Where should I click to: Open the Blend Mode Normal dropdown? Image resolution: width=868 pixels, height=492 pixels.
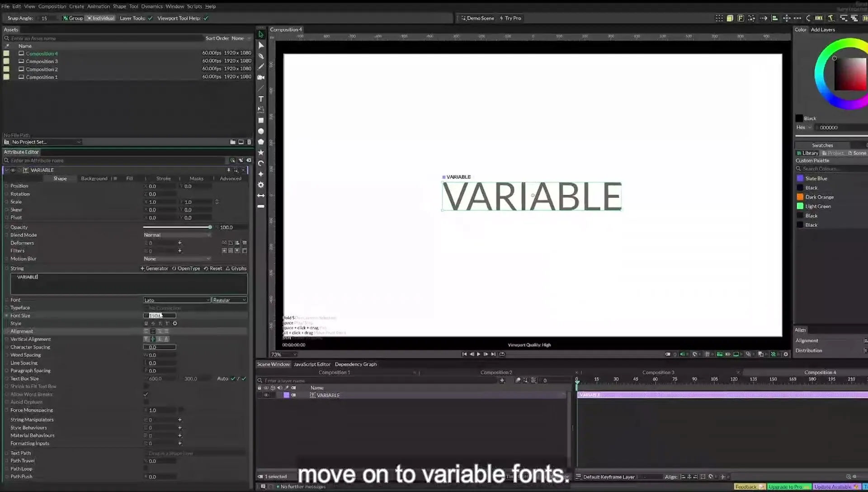[x=177, y=235]
